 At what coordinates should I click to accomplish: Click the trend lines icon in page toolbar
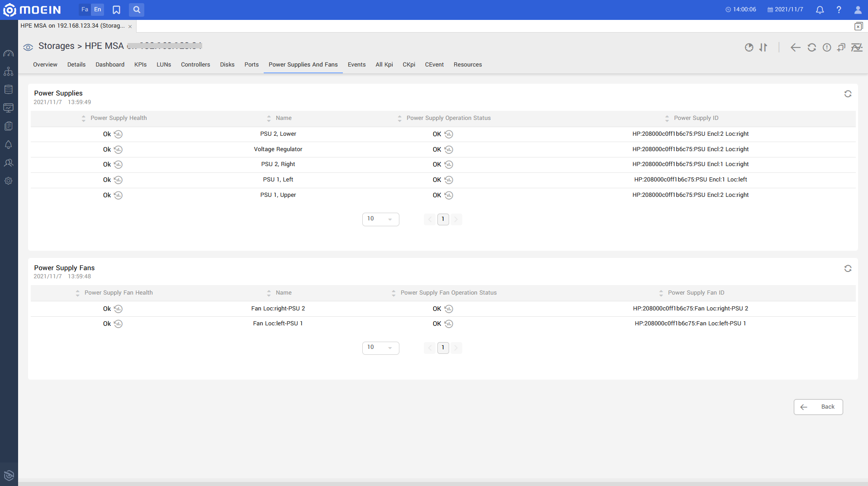point(857,48)
